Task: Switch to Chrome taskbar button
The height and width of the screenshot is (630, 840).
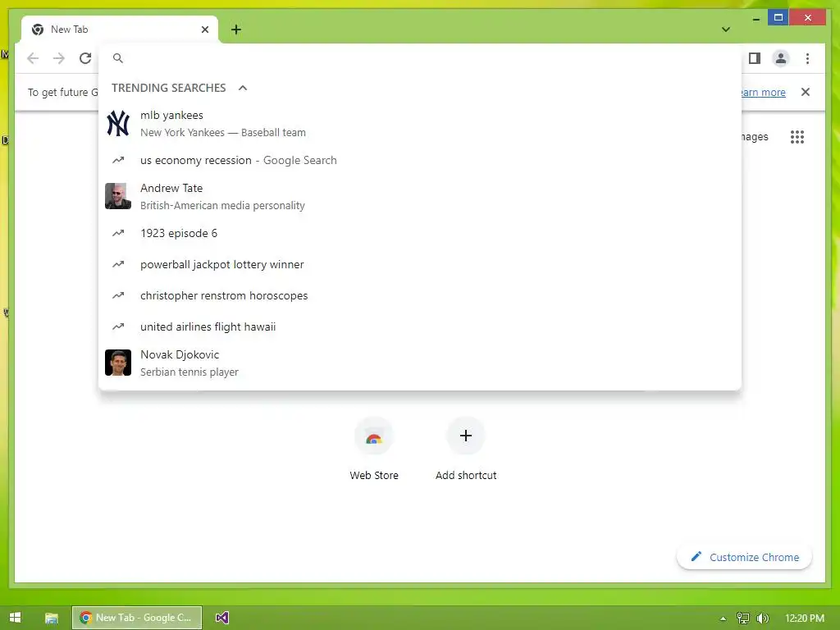Action: 137,618
